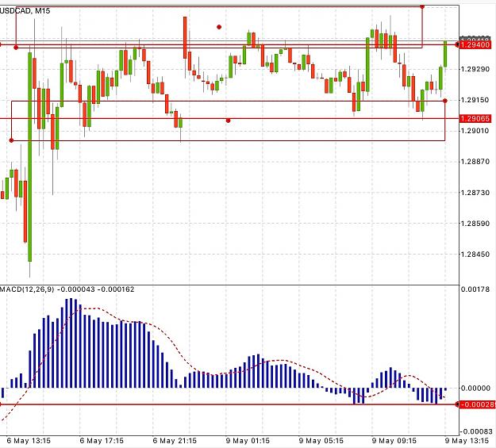Click the 6 May 13:15 time label
The width and height of the screenshot is (496, 448).
(29, 441)
